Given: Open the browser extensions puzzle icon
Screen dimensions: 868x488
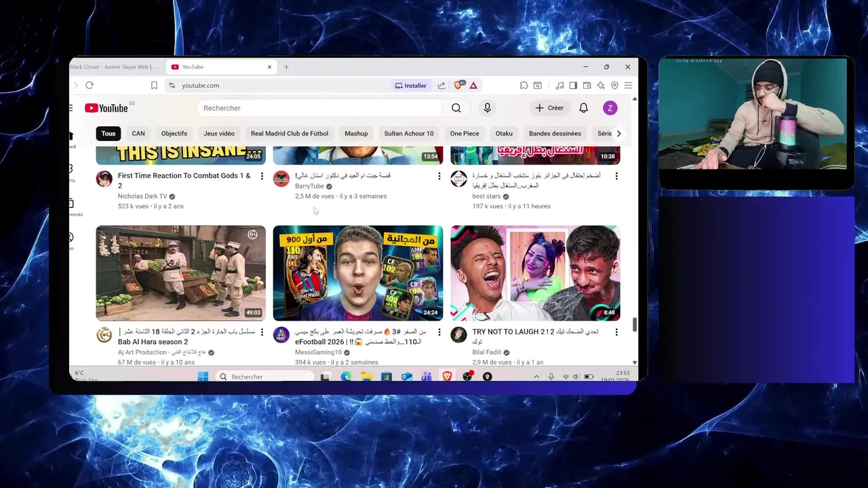Looking at the screenshot, I should (524, 85).
